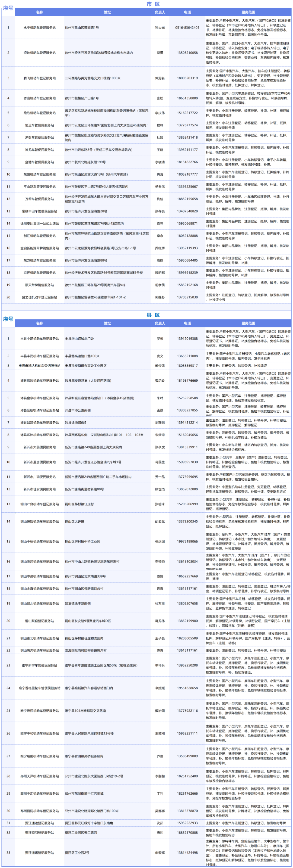Click the 负责人 header in 市区 table
The width and height of the screenshot is (293, 868).
pos(160,12)
